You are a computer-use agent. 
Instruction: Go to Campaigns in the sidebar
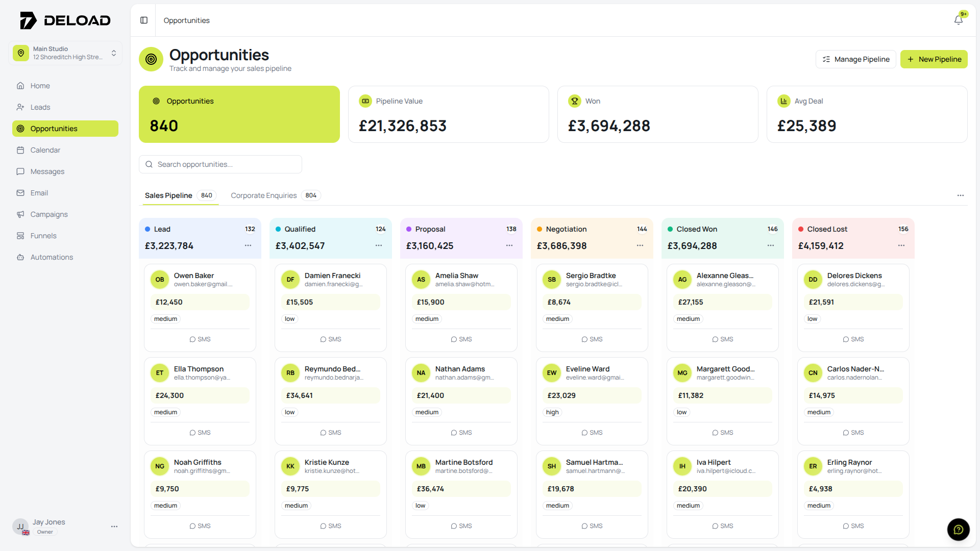pos(65,214)
